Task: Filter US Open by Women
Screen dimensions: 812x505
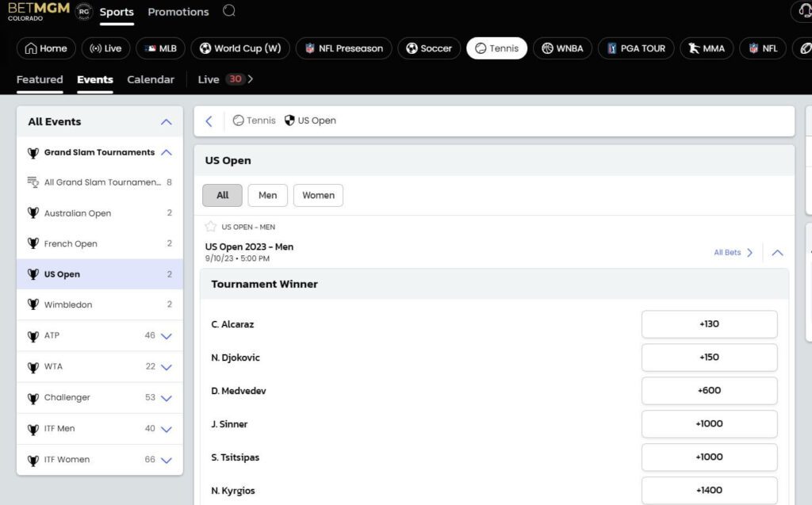Action: click(318, 195)
